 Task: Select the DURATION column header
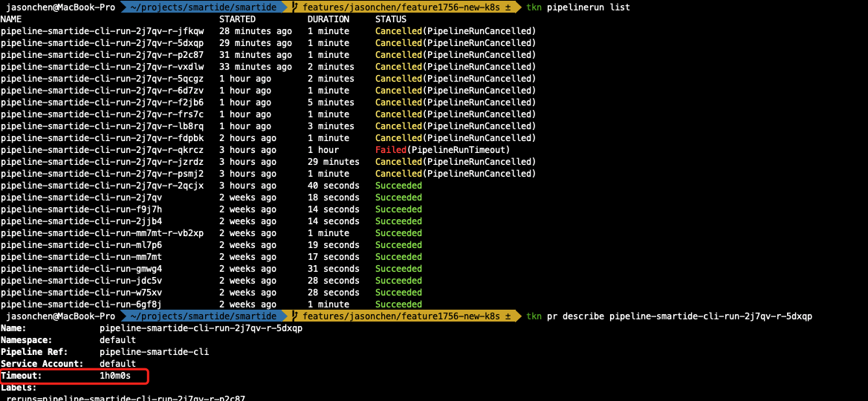(x=328, y=19)
